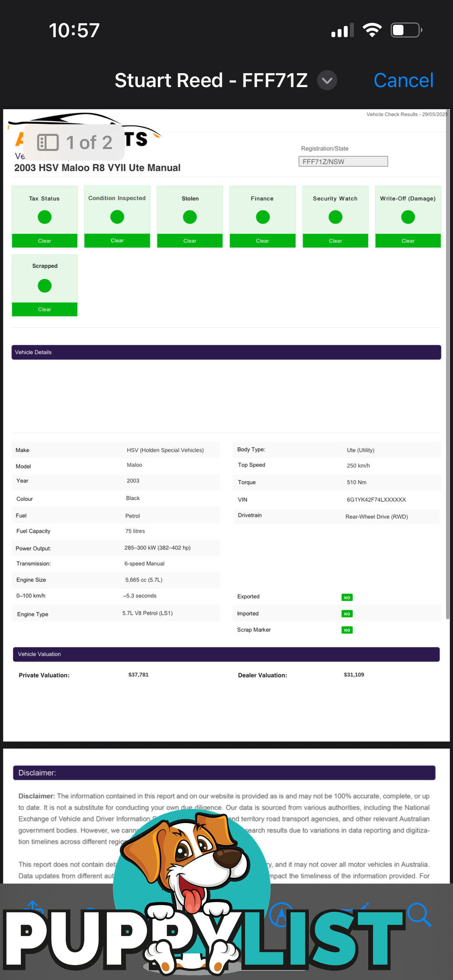Image resolution: width=453 pixels, height=980 pixels.
Task: Tap the model value Maloo
Action: (134, 465)
